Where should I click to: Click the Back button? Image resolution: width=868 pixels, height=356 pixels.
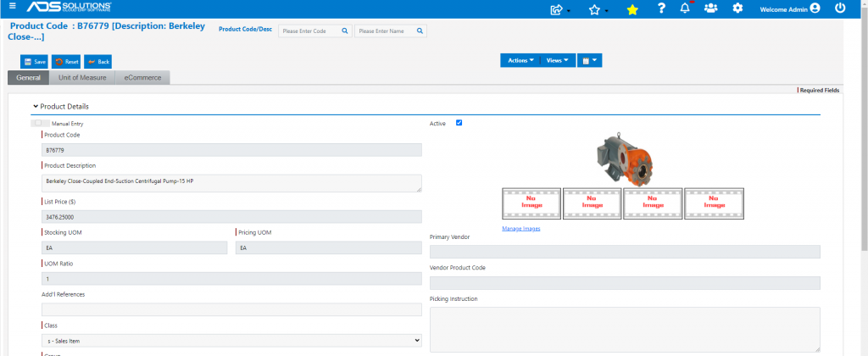pyautogui.click(x=98, y=62)
